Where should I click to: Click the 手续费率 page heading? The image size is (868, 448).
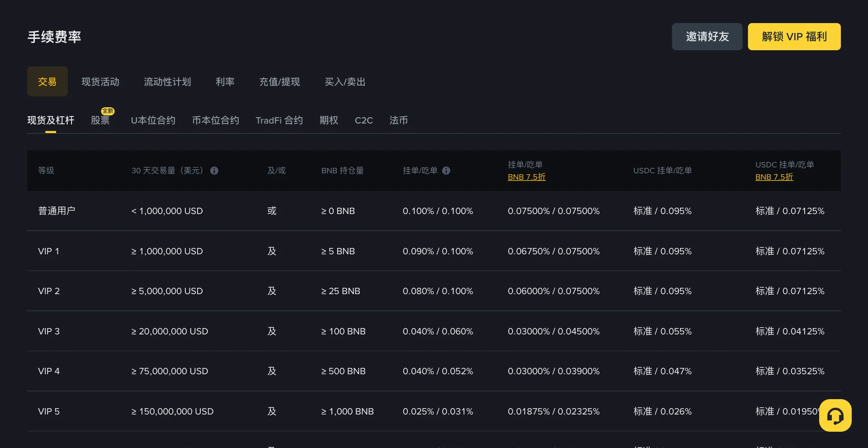point(54,37)
